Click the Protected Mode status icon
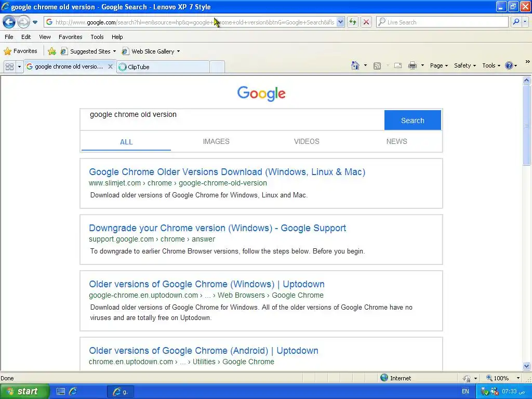 [467, 378]
